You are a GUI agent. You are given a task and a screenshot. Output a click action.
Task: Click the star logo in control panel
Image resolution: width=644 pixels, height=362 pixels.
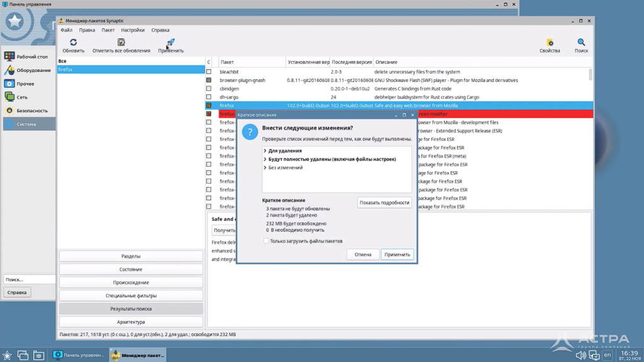[14, 21]
